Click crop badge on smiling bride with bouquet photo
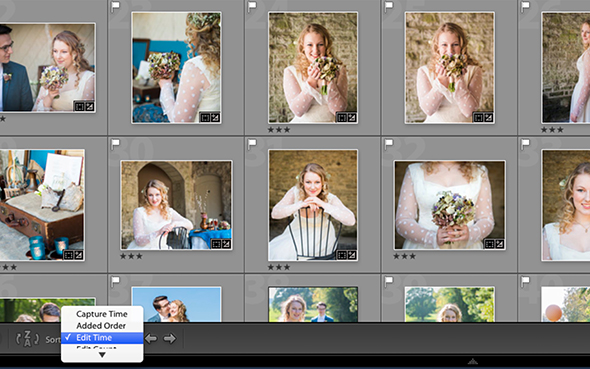 342,118
